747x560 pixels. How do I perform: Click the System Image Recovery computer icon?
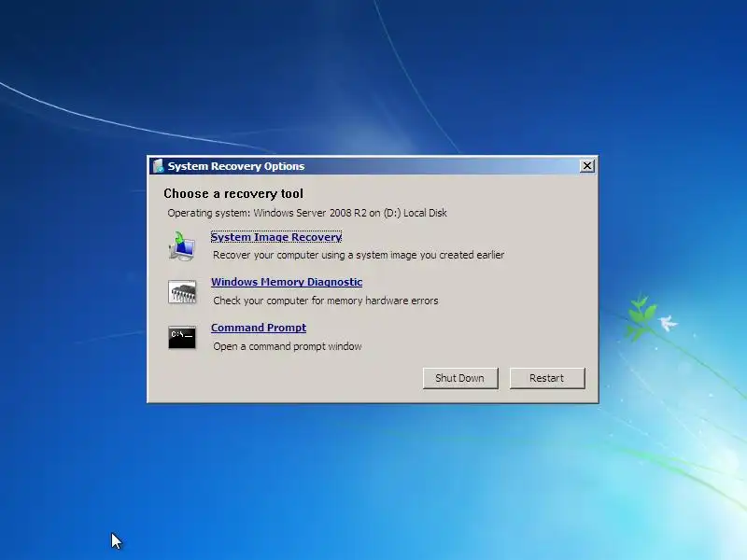181,246
